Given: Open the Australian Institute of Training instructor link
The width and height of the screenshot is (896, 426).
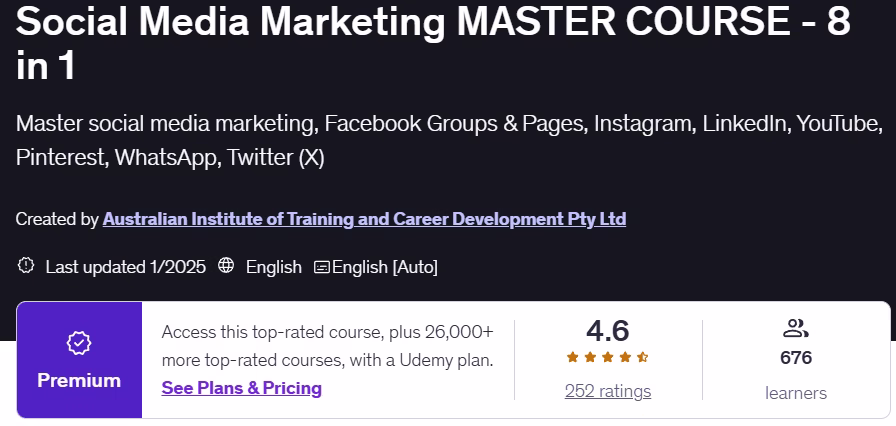Looking at the screenshot, I should click(364, 219).
